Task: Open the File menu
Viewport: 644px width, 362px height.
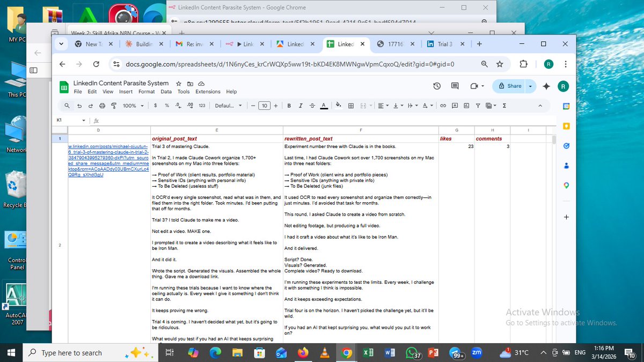Action: pyautogui.click(x=78, y=92)
